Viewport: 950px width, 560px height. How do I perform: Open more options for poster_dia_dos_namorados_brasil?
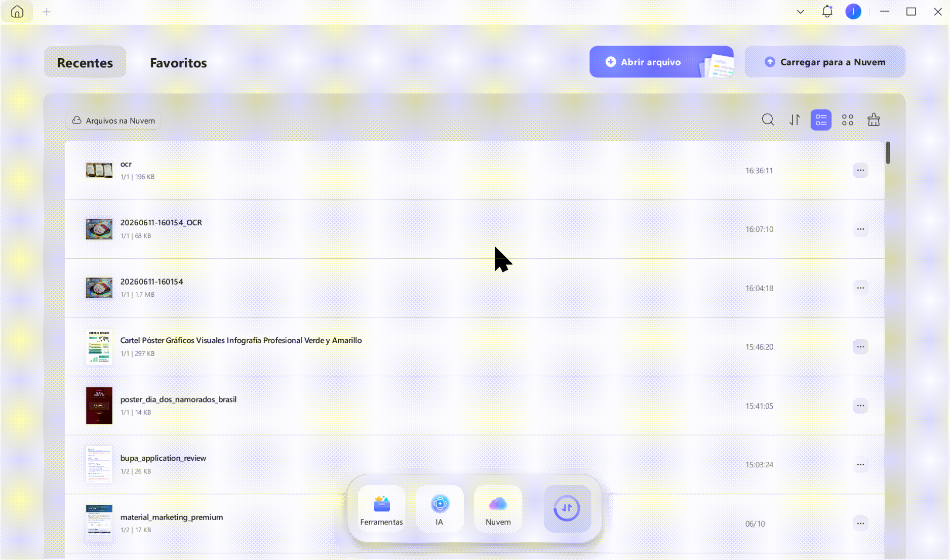(860, 406)
